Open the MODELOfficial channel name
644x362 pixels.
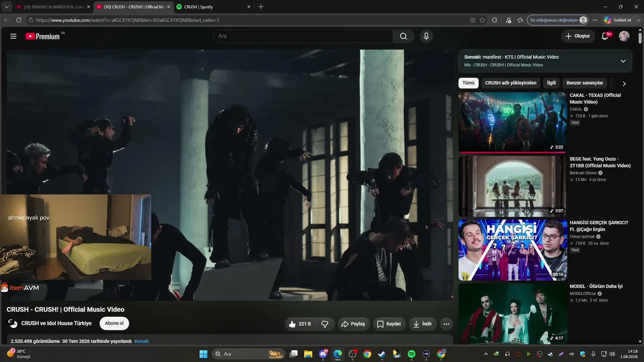click(583, 294)
